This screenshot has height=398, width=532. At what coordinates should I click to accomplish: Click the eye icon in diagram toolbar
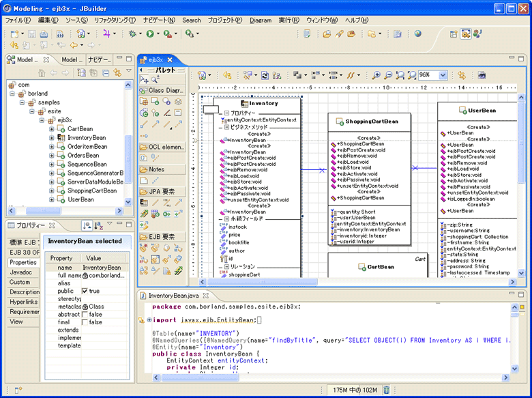click(x=482, y=75)
